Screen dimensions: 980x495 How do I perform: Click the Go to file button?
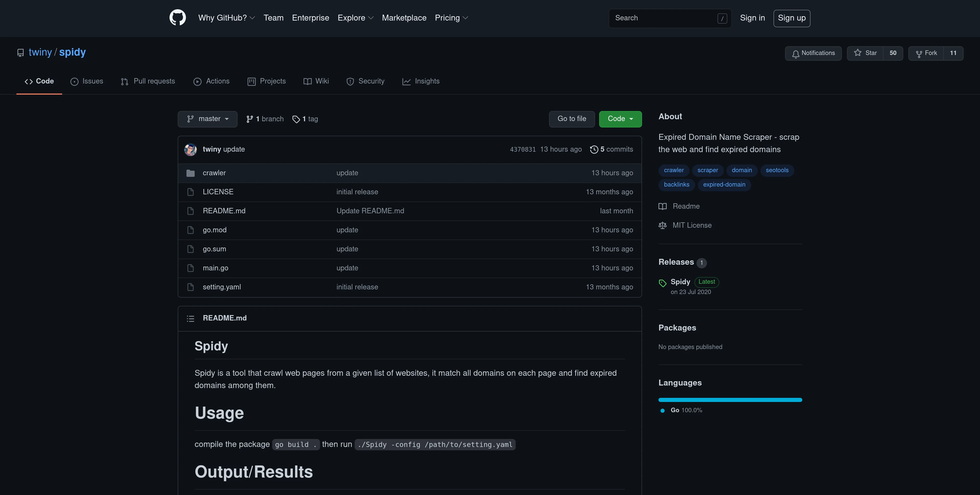[571, 119]
